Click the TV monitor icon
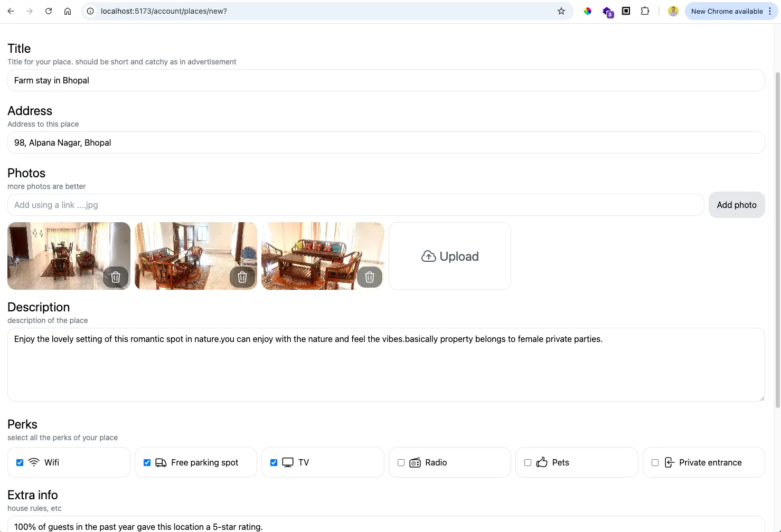781x532 pixels. coord(288,463)
